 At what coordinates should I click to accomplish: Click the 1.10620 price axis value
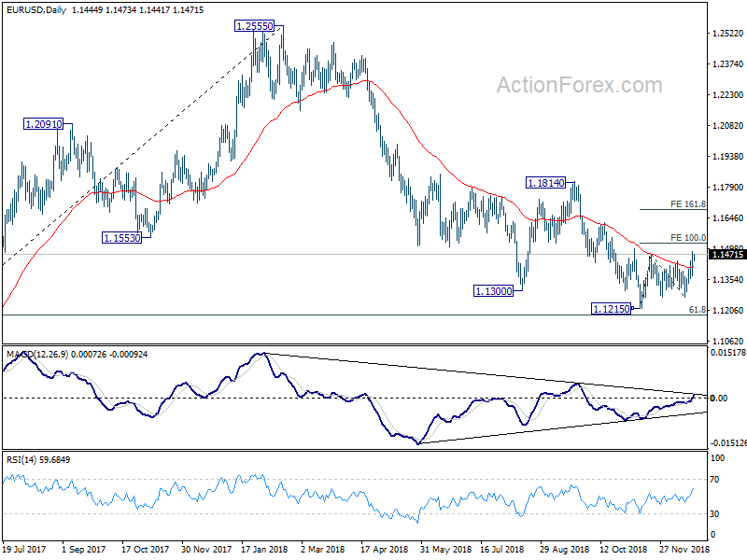click(727, 341)
